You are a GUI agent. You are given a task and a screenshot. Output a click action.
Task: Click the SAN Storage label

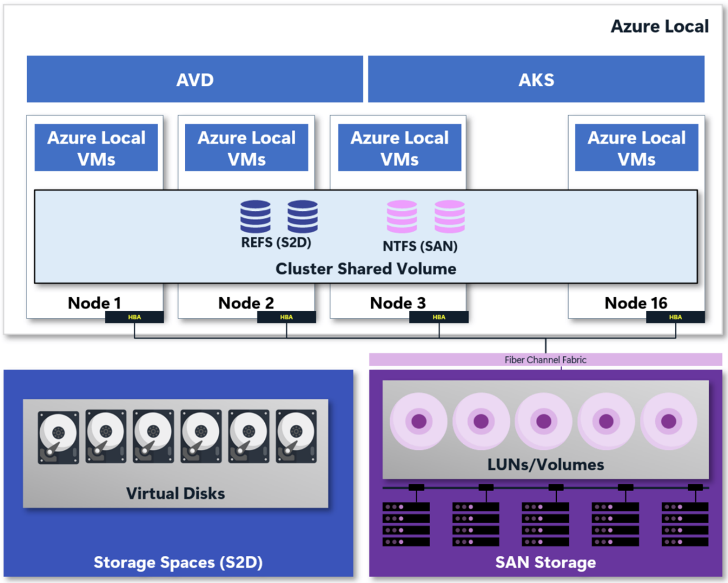point(545,562)
